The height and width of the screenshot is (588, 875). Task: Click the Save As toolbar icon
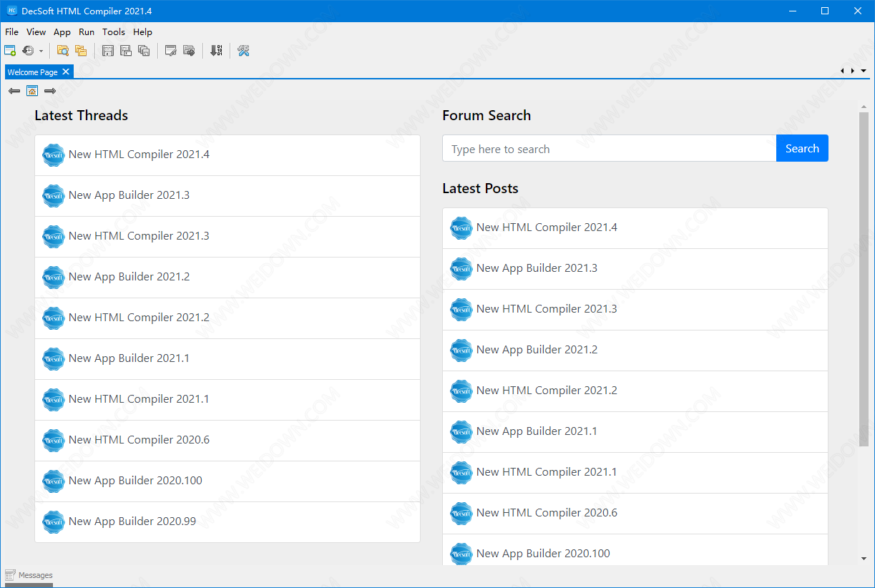click(126, 51)
